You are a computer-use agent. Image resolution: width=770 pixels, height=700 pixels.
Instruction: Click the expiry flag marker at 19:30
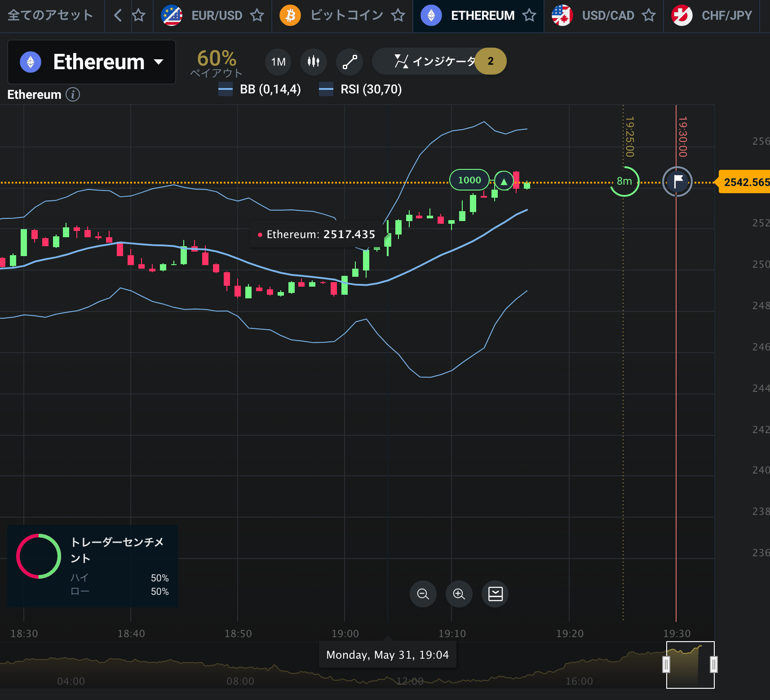coord(677,181)
